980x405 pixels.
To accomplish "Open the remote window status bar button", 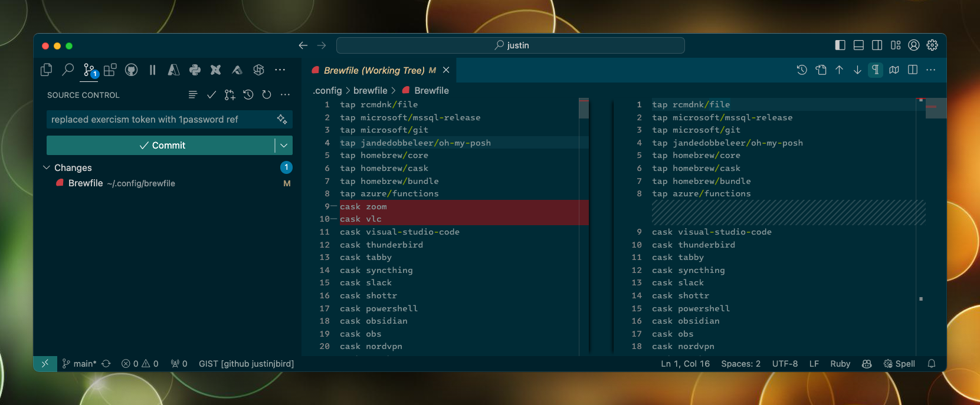I will 45,364.
